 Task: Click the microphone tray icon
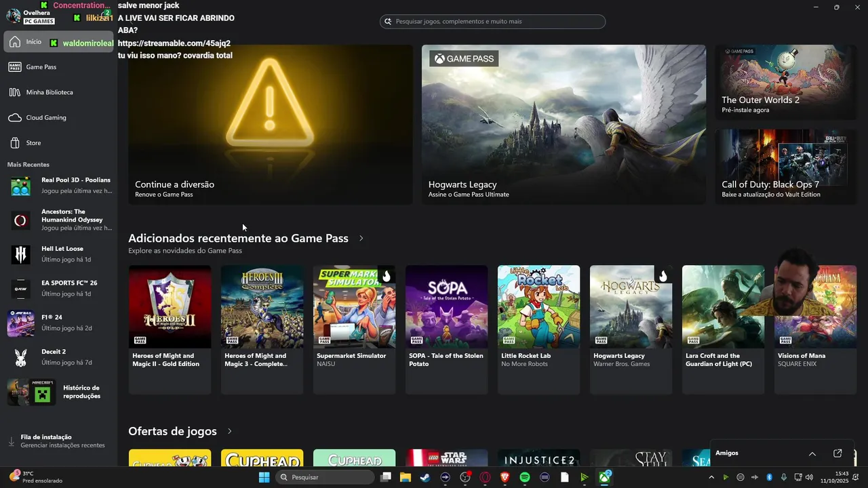pyautogui.click(x=783, y=477)
